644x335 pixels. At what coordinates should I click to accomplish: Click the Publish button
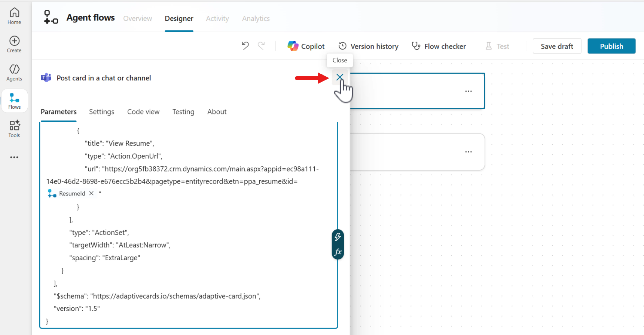pyautogui.click(x=611, y=46)
